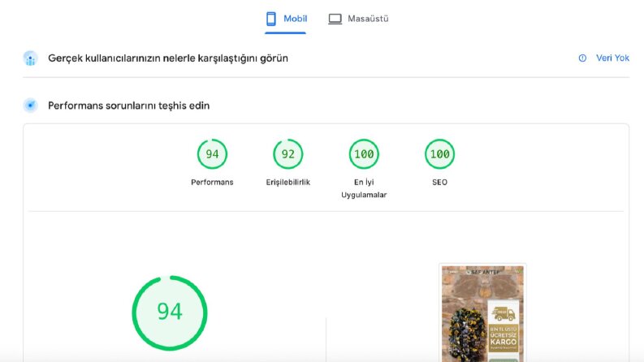Jump to En İyi Uygulamalar score gauge
Screen dimensions: 644x362
point(364,154)
